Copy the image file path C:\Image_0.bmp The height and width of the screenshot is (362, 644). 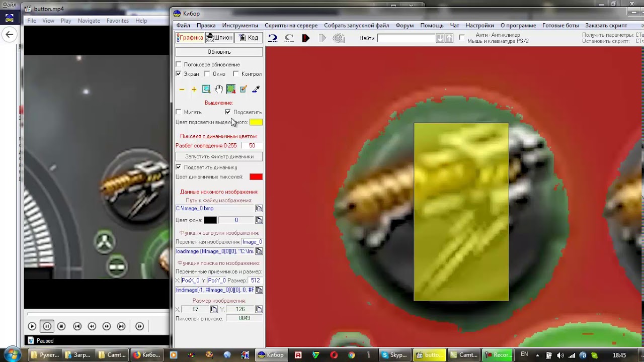(x=259, y=209)
